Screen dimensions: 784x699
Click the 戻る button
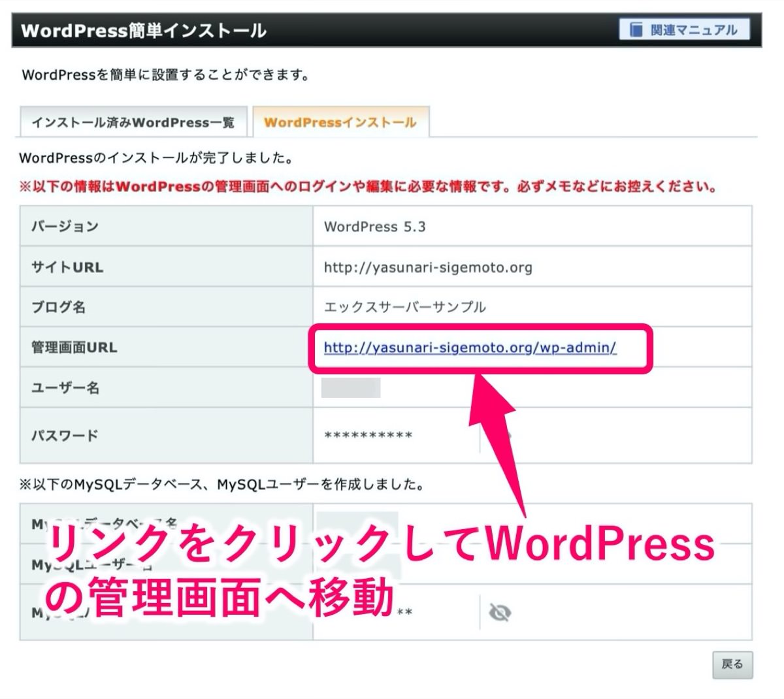pyautogui.click(x=732, y=664)
